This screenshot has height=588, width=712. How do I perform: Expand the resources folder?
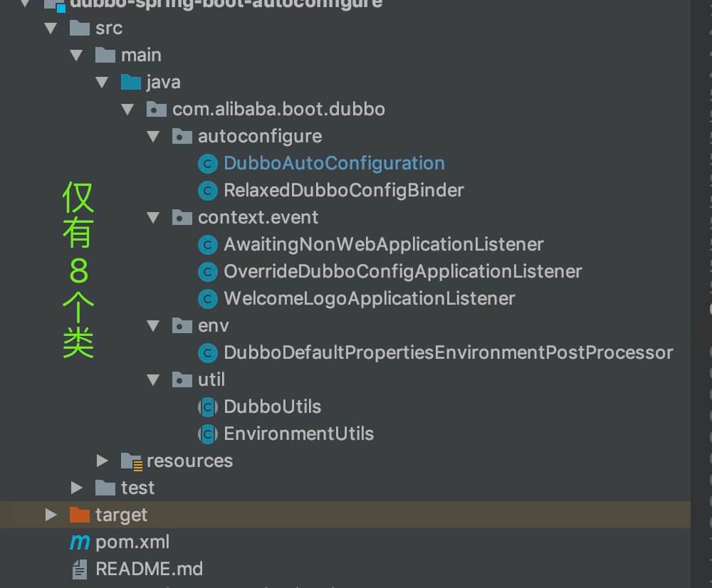click(103, 461)
